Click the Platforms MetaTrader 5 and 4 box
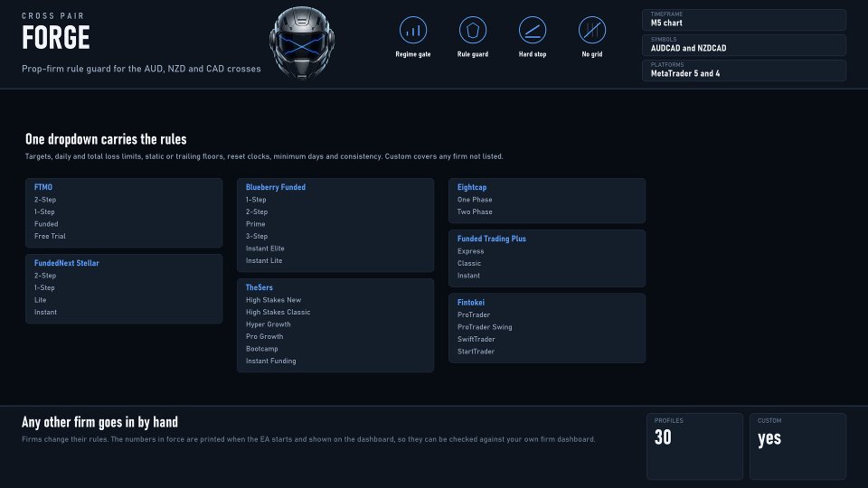The image size is (868, 488). pos(744,70)
